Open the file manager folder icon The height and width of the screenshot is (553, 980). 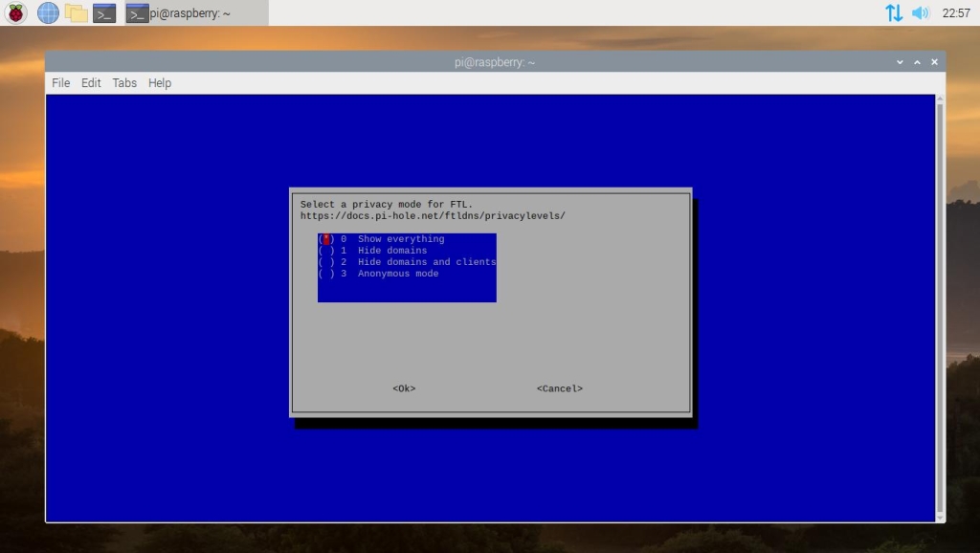[76, 12]
